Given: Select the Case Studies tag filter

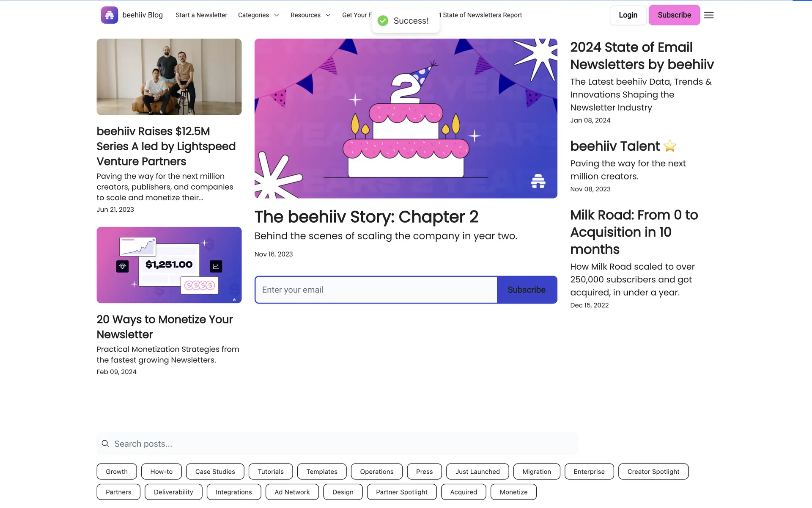Looking at the screenshot, I should coord(215,472).
